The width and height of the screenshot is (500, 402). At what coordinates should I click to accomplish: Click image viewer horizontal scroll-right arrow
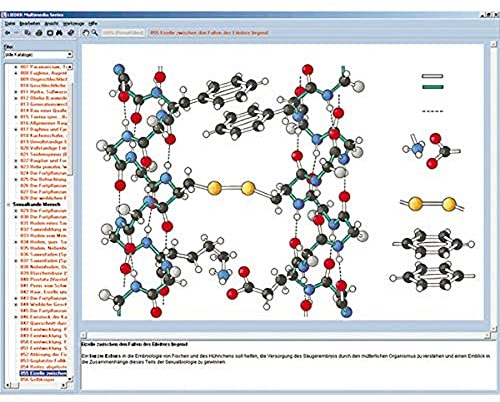(488, 335)
